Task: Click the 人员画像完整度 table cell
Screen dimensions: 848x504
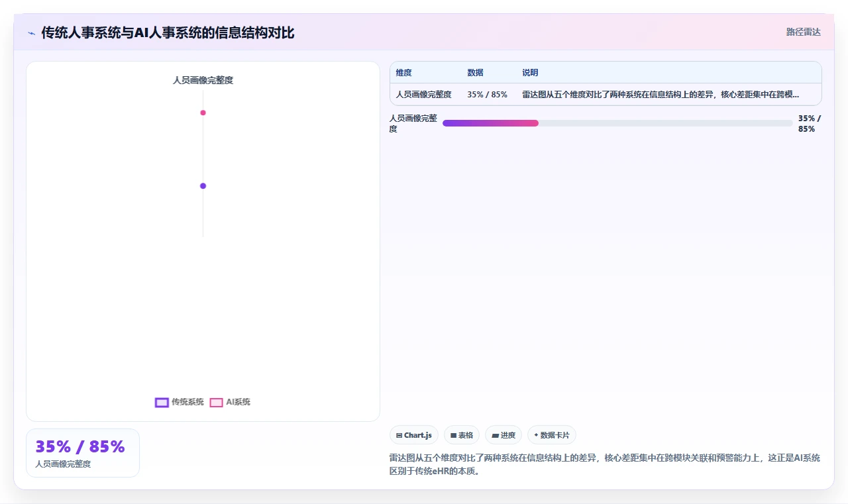Action: tap(424, 95)
